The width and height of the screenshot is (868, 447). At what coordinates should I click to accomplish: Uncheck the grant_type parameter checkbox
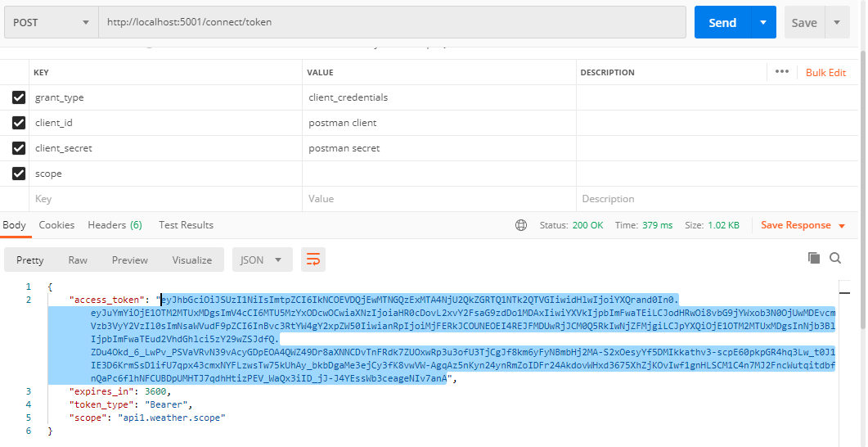click(19, 97)
